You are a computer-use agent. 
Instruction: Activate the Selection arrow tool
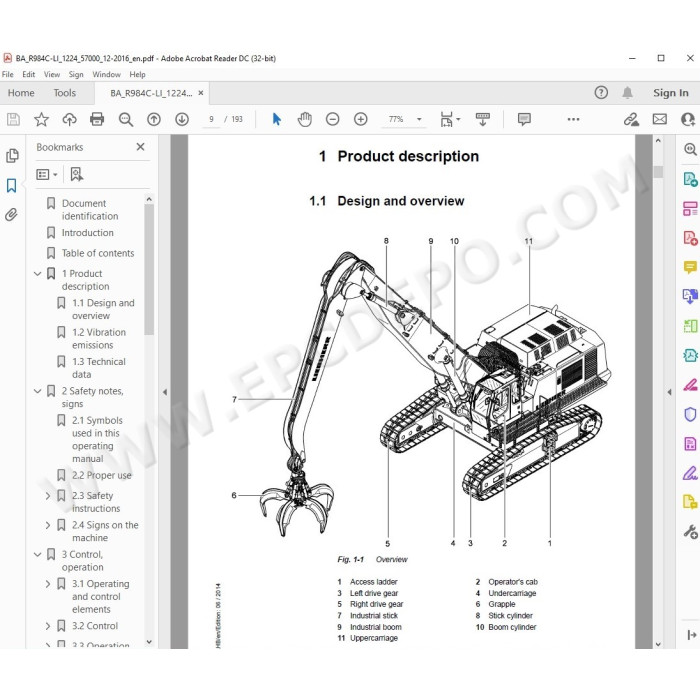pyautogui.click(x=276, y=119)
